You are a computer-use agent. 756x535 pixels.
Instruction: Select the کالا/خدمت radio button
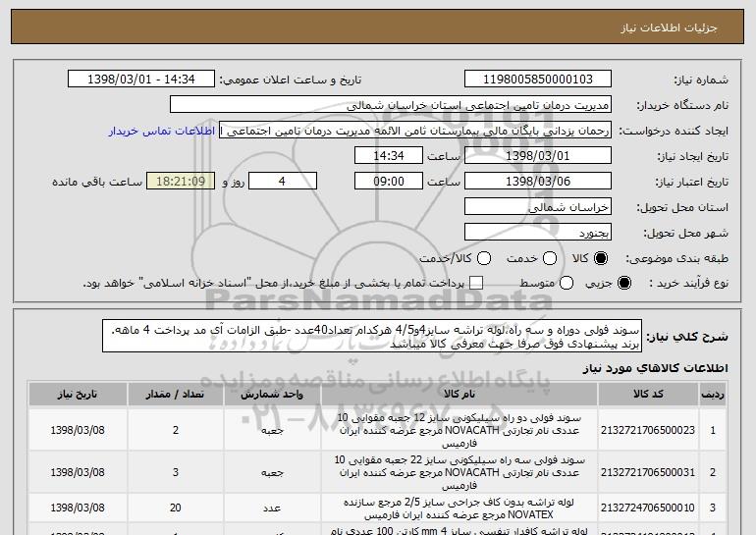(484, 258)
